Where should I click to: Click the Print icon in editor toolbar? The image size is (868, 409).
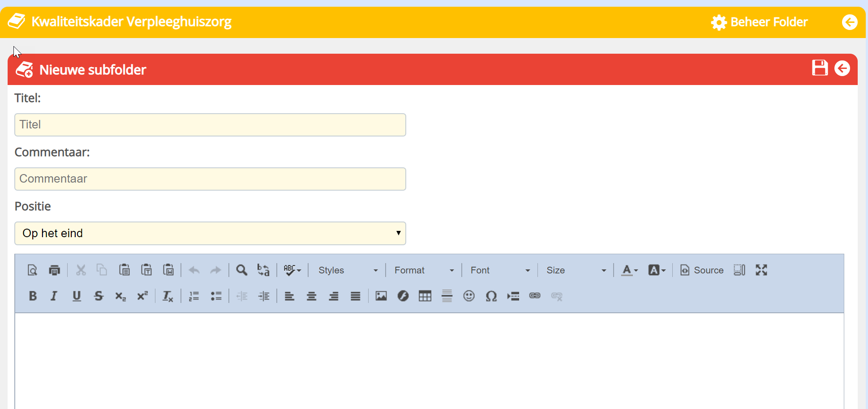(54, 270)
